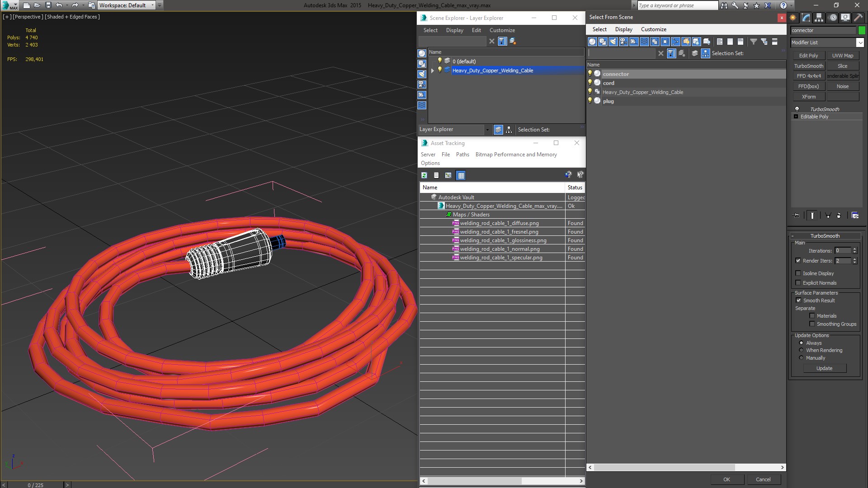Expand the Heavy_Duty_Copper_Welding_Cable layer
This screenshot has height=488, width=868.
tap(433, 70)
